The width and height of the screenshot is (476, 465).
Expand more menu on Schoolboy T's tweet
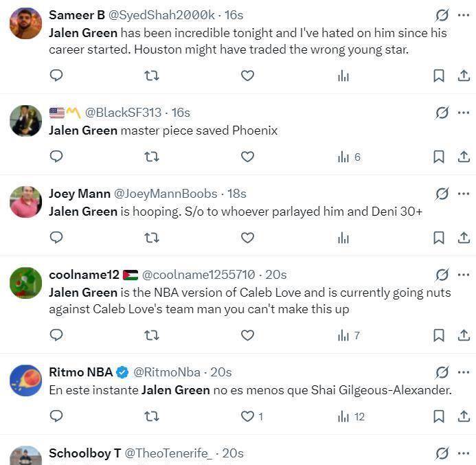464,453
